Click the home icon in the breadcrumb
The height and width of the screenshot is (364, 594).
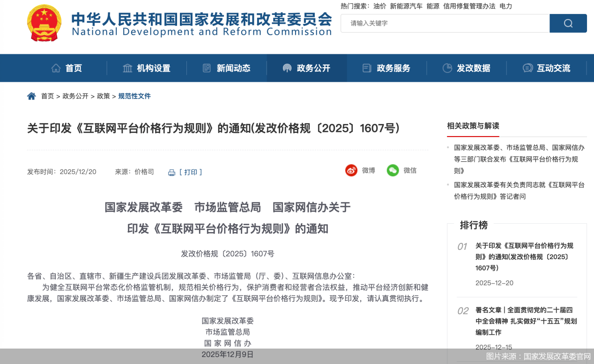pyautogui.click(x=31, y=95)
